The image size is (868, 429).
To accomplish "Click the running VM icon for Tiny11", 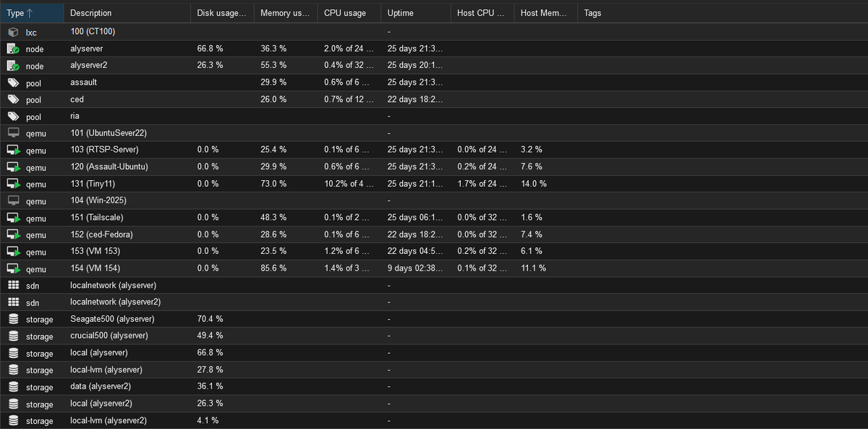I will tap(13, 184).
